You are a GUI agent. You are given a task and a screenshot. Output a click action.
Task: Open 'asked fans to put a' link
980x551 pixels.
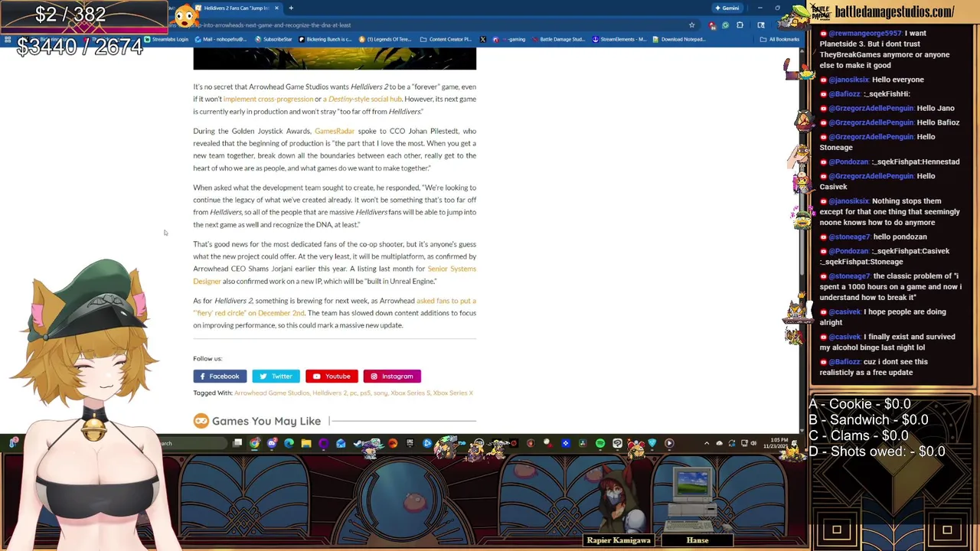[446, 301]
